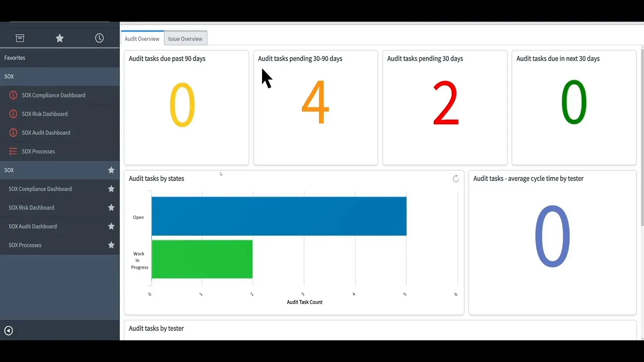Click the list icon beside SOX Processes favorite
The height and width of the screenshot is (362, 644).
[x=13, y=151]
